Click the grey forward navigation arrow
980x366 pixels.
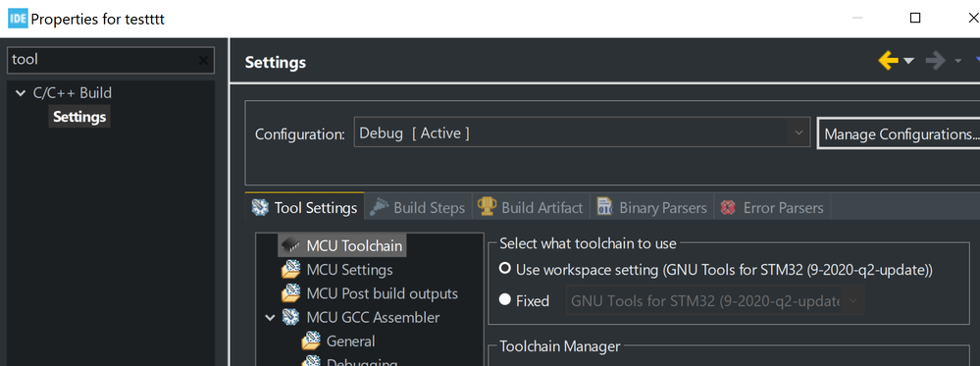point(936,61)
